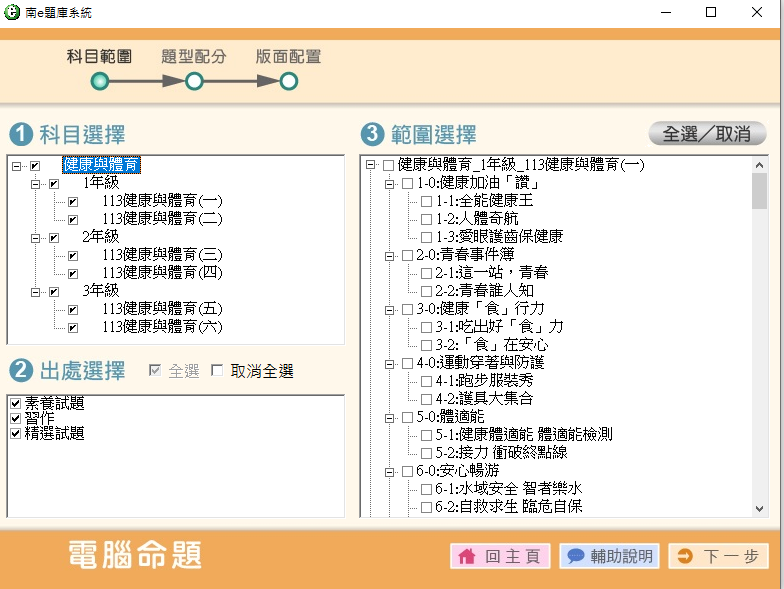Collapse the 健康與體育 root subject node

click(16, 165)
